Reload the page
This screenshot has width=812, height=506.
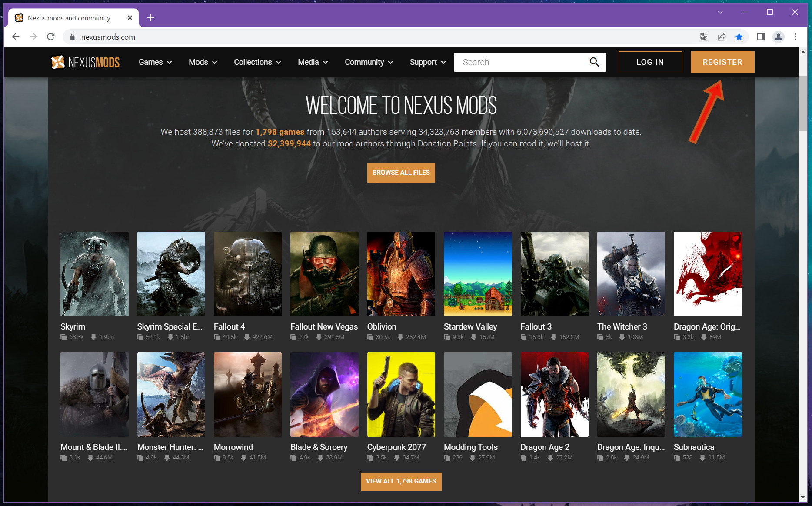(x=51, y=37)
